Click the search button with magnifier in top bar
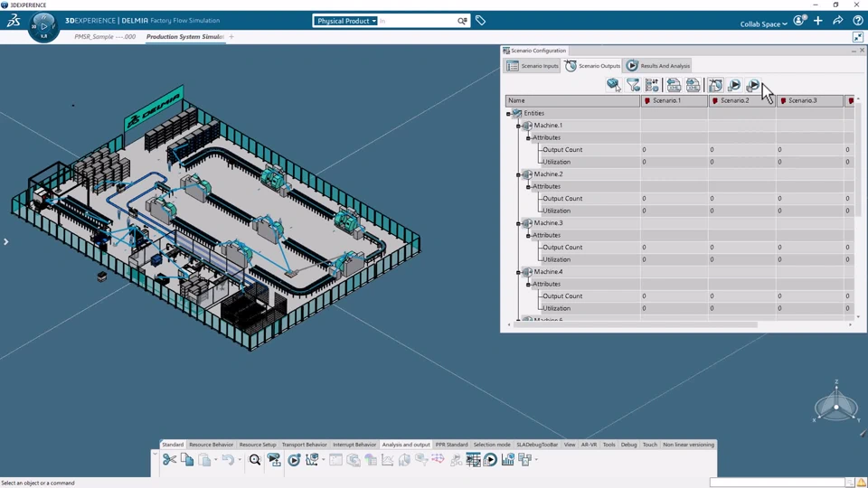Viewport: 868px width, 488px height. pos(462,21)
